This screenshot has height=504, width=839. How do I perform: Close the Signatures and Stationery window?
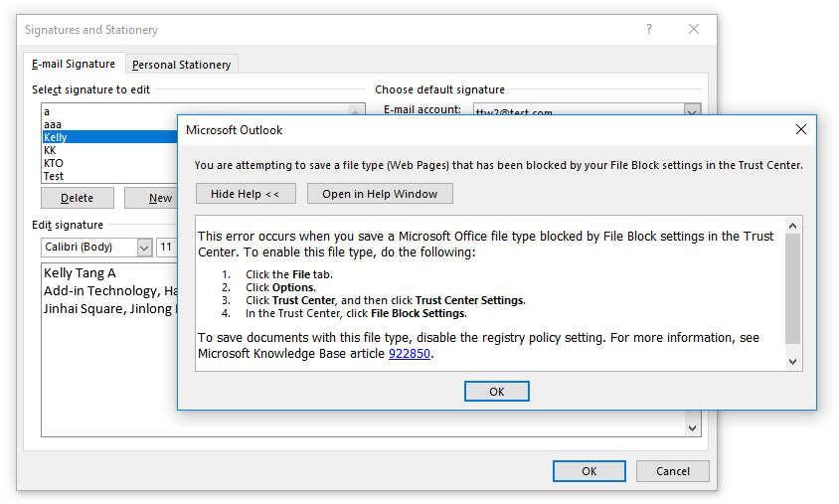tap(694, 29)
